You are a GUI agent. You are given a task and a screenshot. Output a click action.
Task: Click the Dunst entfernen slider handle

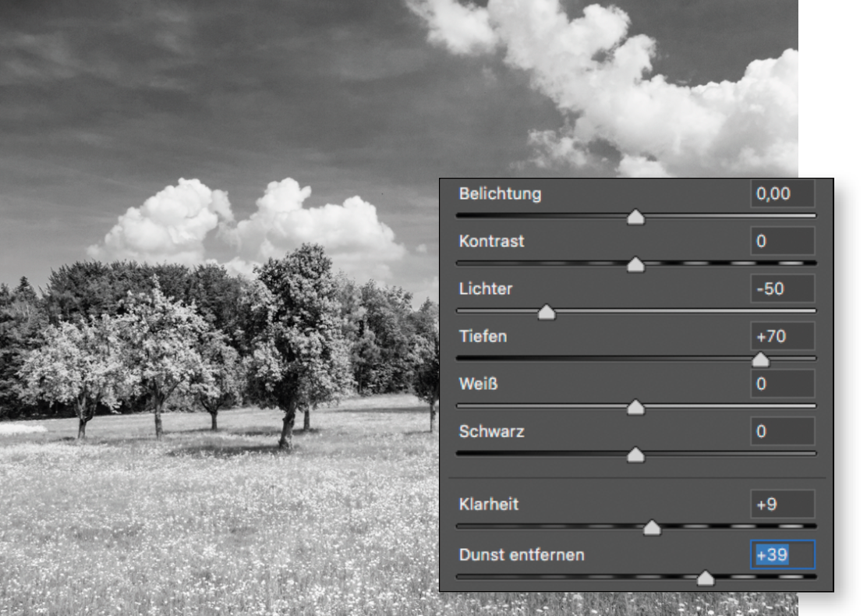705,579
